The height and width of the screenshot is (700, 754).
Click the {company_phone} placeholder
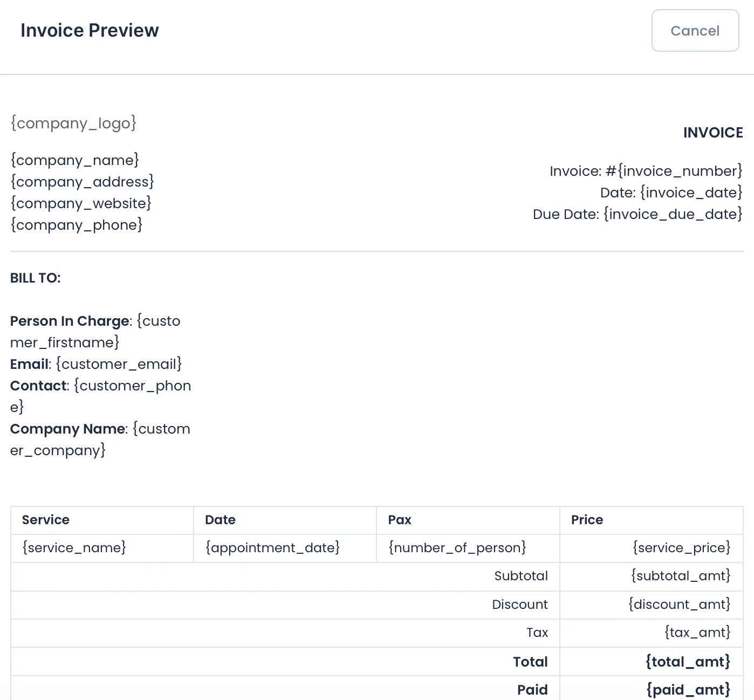point(77,225)
